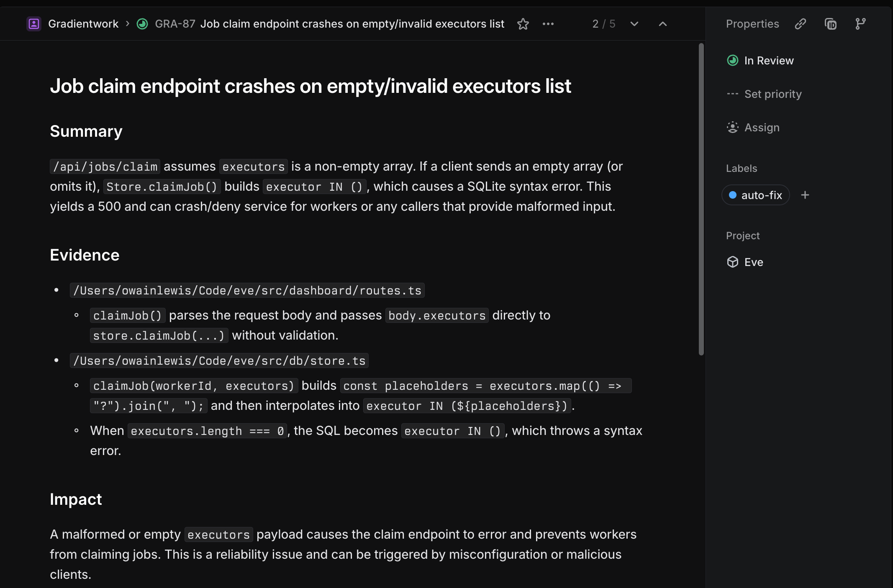Add a label with the plus button
Screen dimensions: 893x588
tap(805, 195)
